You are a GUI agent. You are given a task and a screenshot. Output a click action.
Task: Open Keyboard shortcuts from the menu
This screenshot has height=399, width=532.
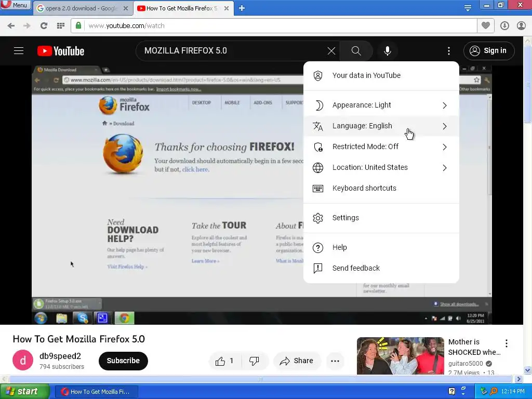click(381, 188)
